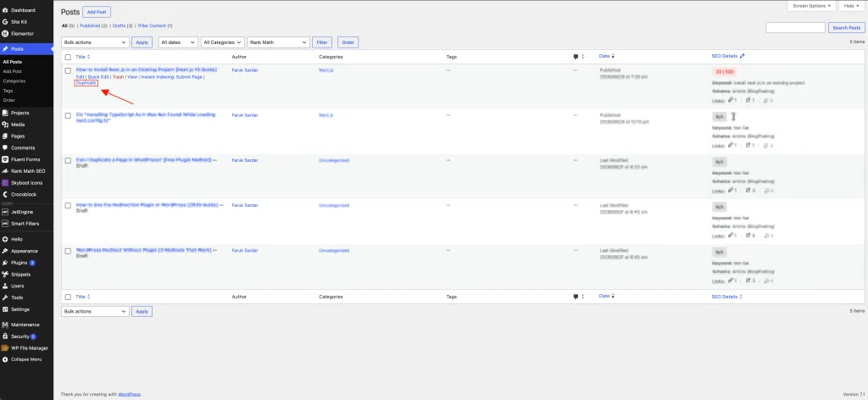The width and height of the screenshot is (868, 400).
Task: Open All Posts submenu item
Action: [x=12, y=62]
